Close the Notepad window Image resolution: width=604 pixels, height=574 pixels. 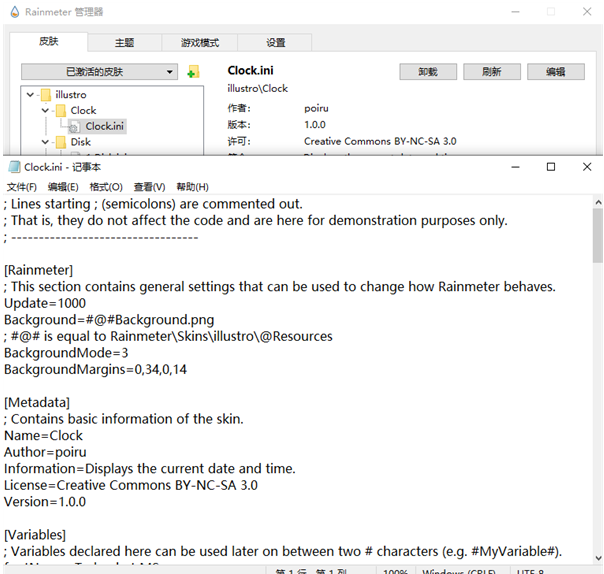pyautogui.click(x=587, y=167)
